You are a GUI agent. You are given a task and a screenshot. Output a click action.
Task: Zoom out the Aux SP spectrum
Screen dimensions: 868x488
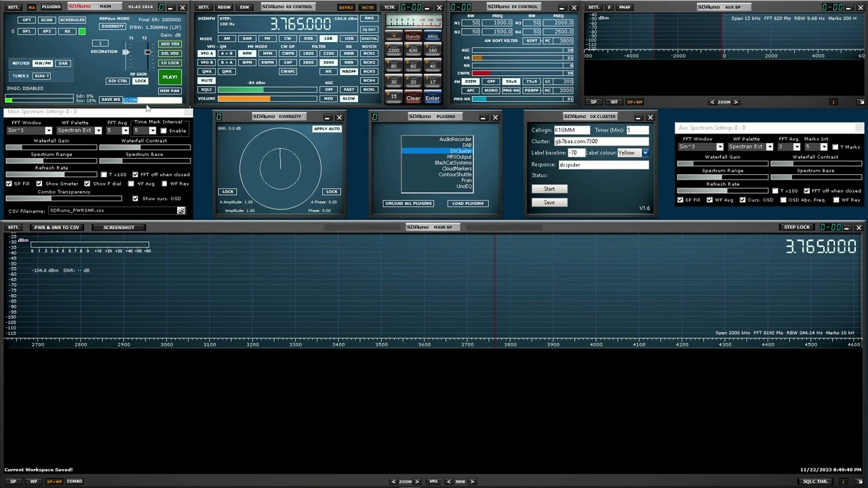tap(712, 102)
